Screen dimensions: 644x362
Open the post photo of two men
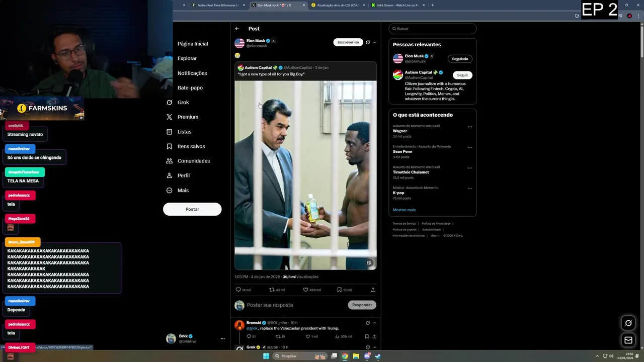click(x=305, y=175)
